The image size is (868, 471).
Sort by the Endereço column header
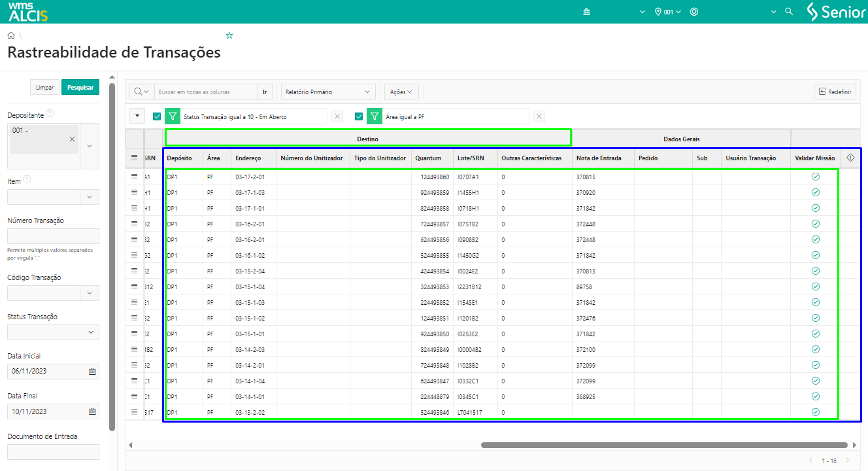(248, 158)
